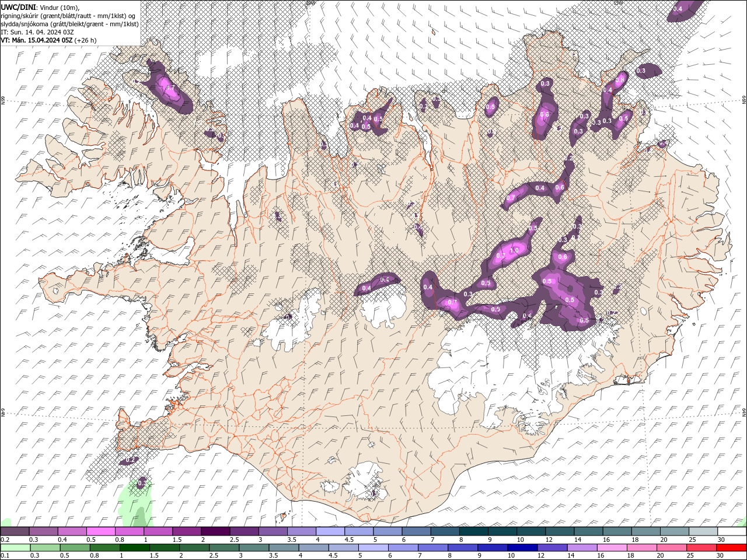Click the 'IT: Sun. 14. 04. 2024 03Z' line
This screenshot has width=747, height=560.
(x=37, y=32)
